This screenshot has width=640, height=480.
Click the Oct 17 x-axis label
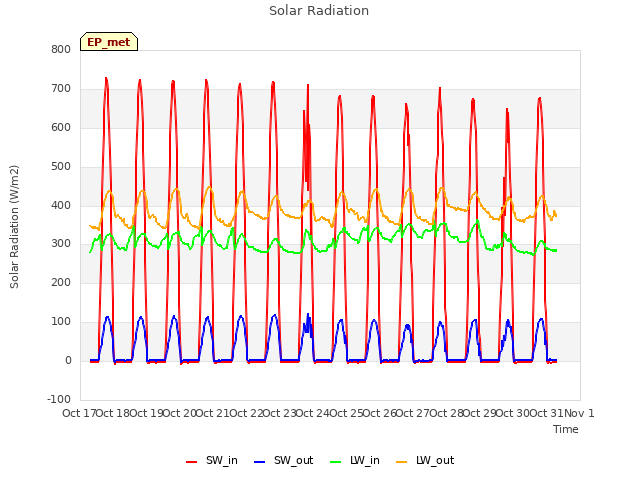pos(80,413)
